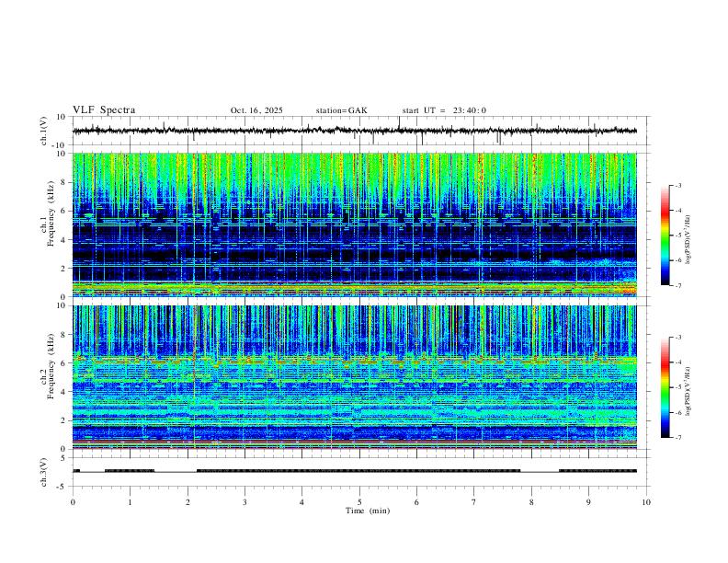Click time axis tick label "6"
This screenshot has height=563, width=728.
point(417,502)
